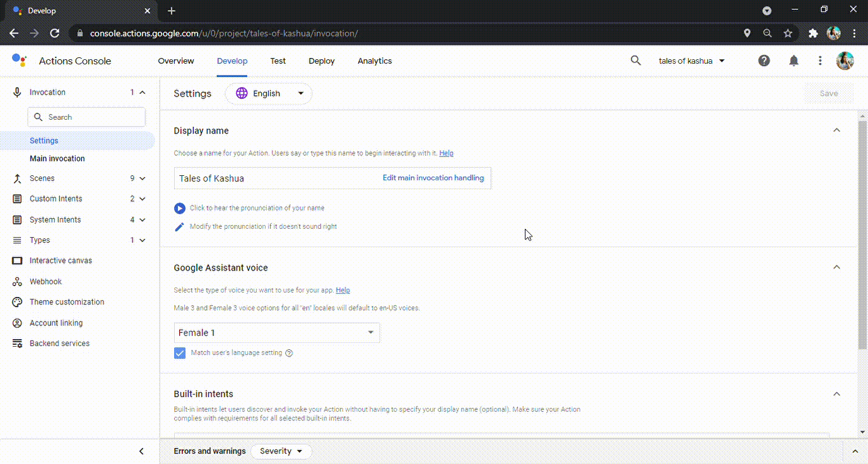This screenshot has width=868, height=464.
Task: Switch to the Analytics tab
Action: pos(375,61)
